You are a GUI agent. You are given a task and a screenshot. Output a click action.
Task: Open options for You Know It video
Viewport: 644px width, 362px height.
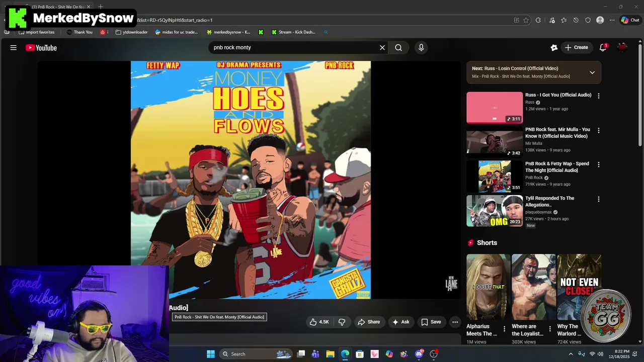tap(598, 130)
